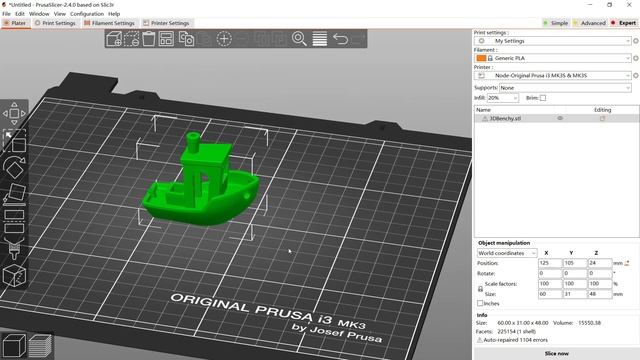
Task: Switch to 3D editor view
Action: [14, 345]
